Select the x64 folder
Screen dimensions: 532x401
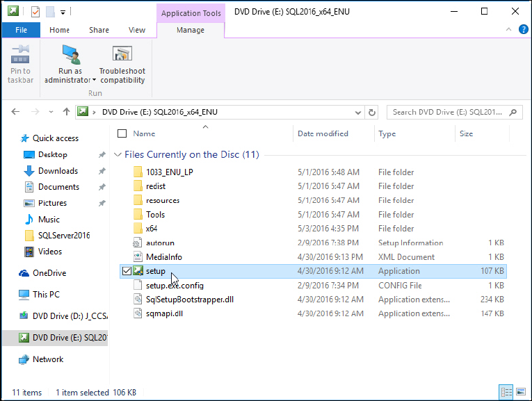coord(152,229)
